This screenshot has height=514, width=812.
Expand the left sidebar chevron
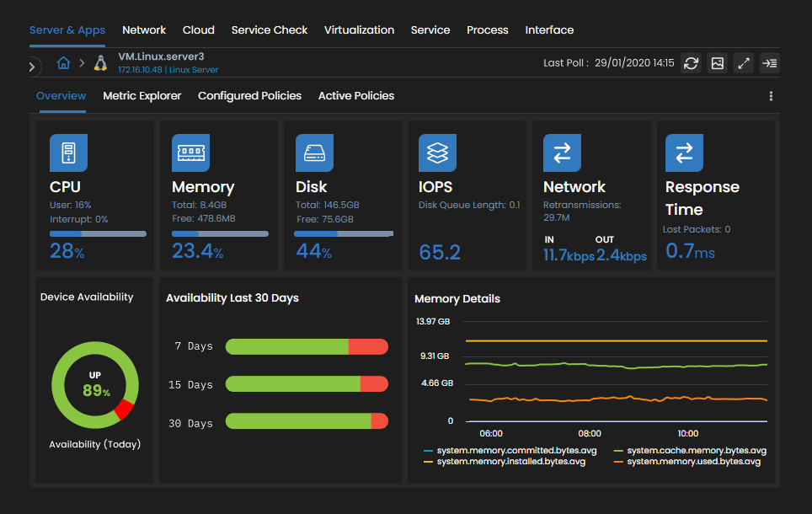32,66
